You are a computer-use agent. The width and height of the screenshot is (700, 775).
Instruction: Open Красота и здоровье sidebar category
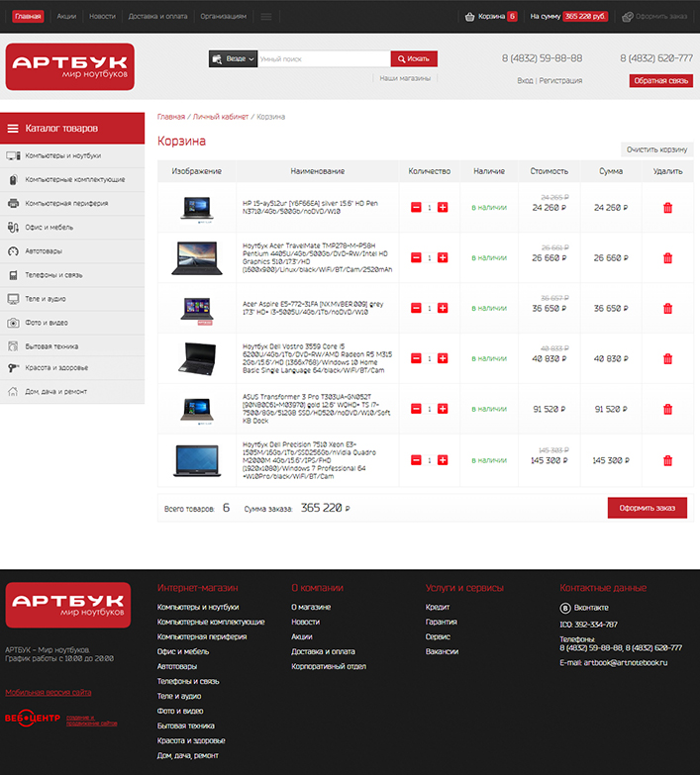57,368
